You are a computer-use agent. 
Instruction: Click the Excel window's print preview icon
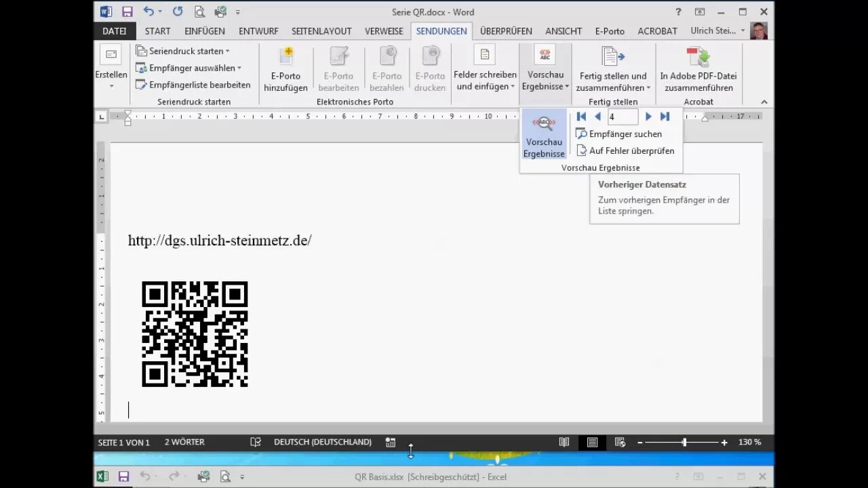[x=224, y=476]
